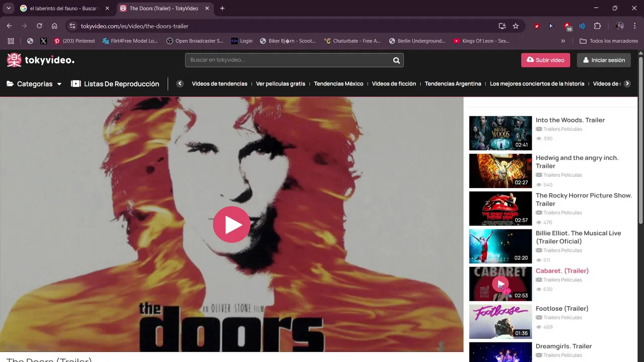The image size is (644, 362).
Task: Click Dreamgirls. Trailer title
Action: (563, 346)
